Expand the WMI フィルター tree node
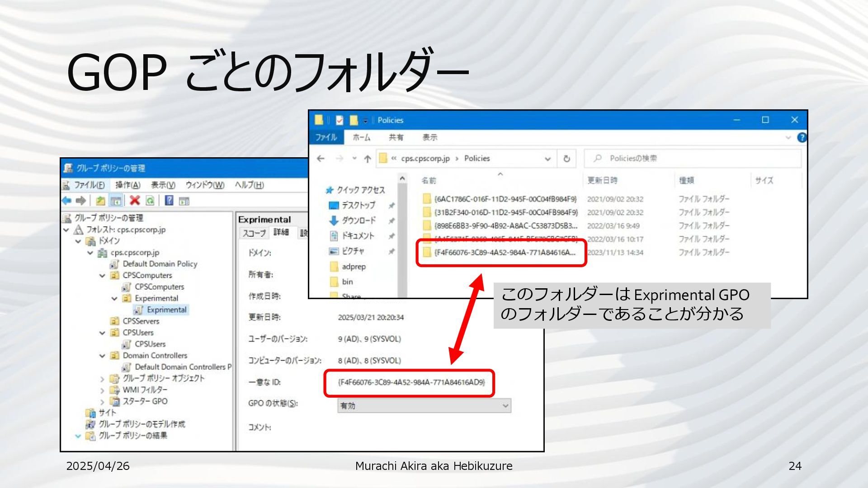This screenshot has height=488, width=868. pyautogui.click(x=103, y=390)
